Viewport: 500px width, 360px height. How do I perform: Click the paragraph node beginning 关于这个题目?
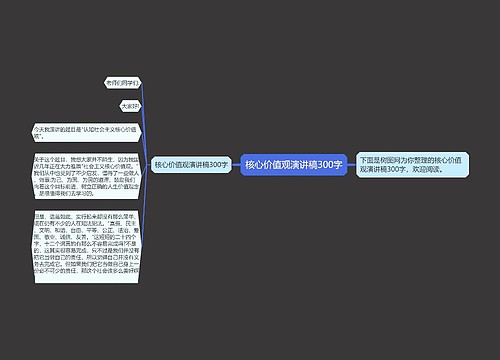coord(87,176)
